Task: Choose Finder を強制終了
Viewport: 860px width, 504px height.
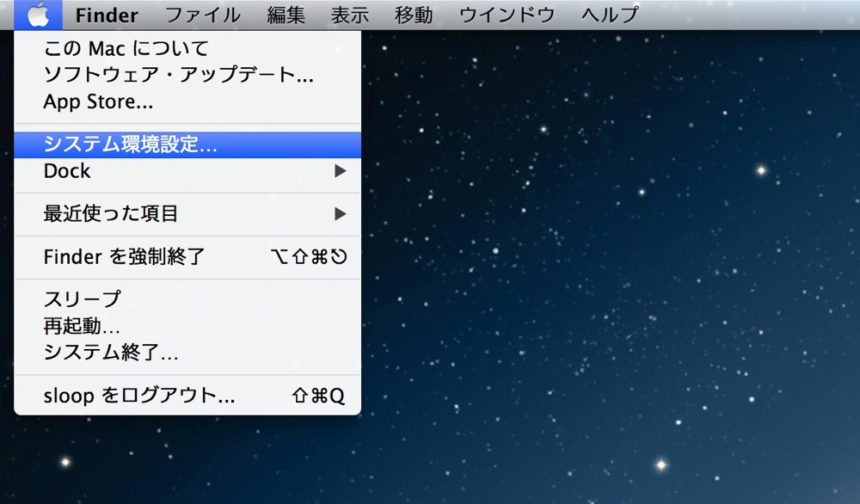Action: click(x=187, y=256)
